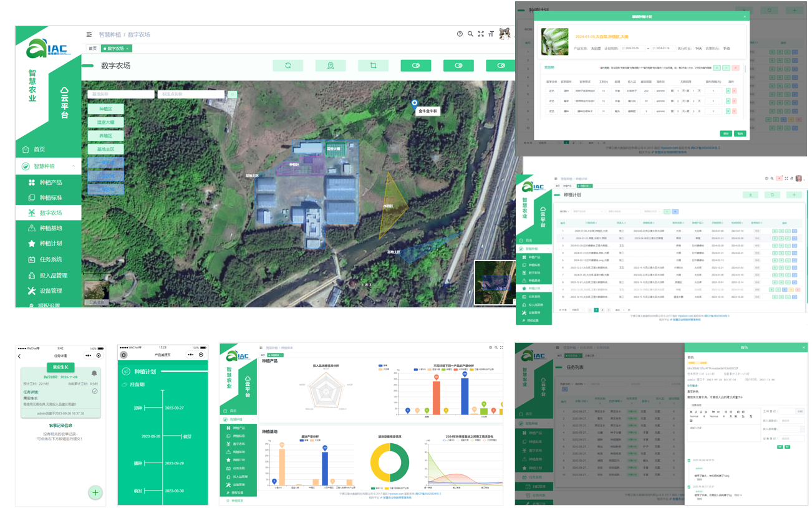Select the crop-area icon button above the map
The width and height of the screenshot is (812, 508).
coord(373,65)
